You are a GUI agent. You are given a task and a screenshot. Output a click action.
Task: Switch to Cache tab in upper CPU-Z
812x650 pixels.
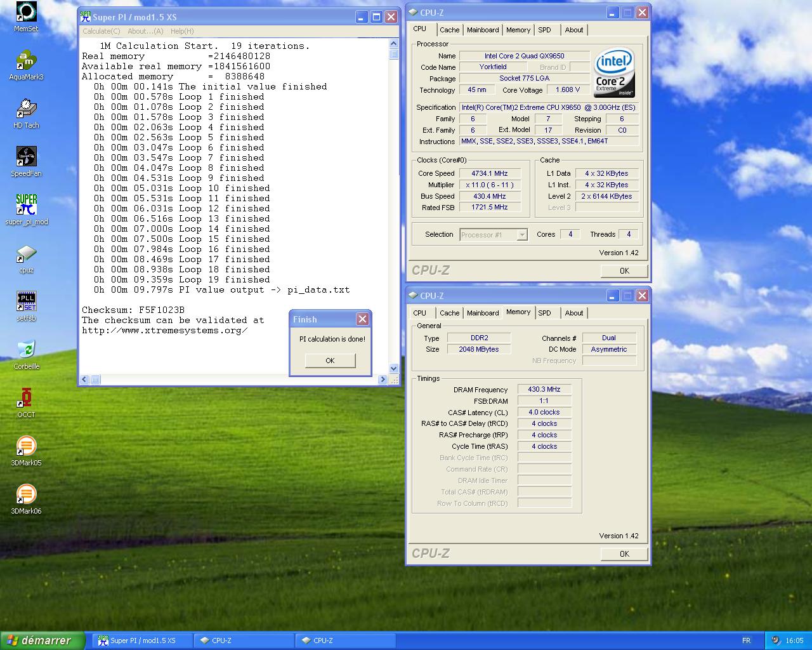[x=449, y=30]
